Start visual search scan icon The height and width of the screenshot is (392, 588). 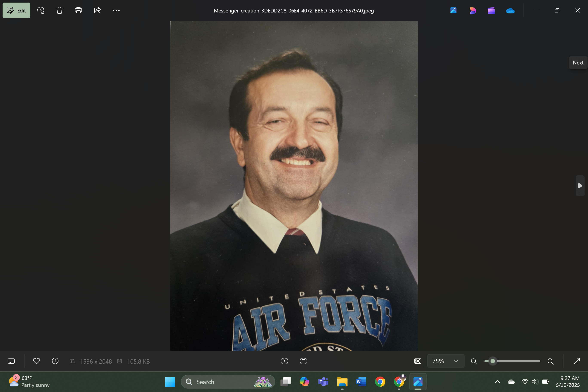pyautogui.click(x=285, y=361)
